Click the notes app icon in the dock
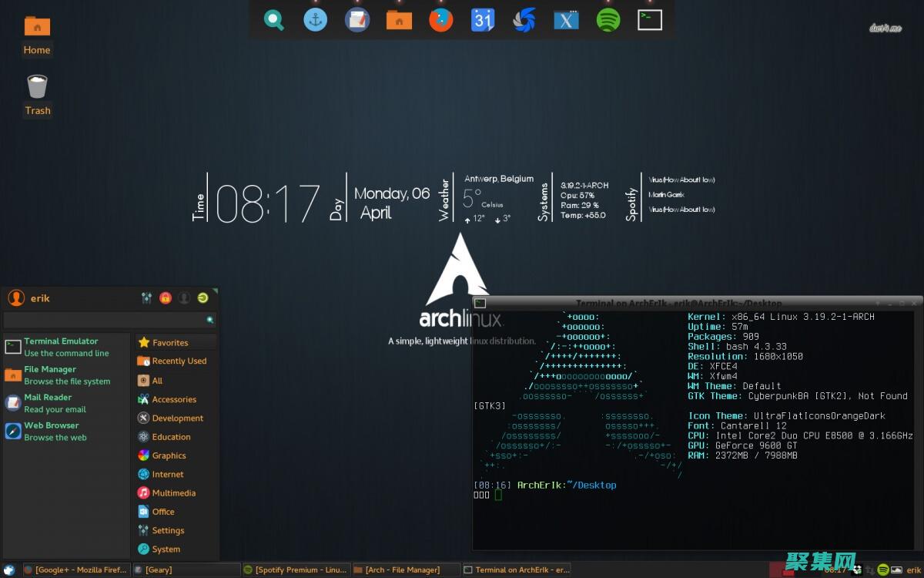Viewport: 924px width, 578px height. (x=357, y=19)
